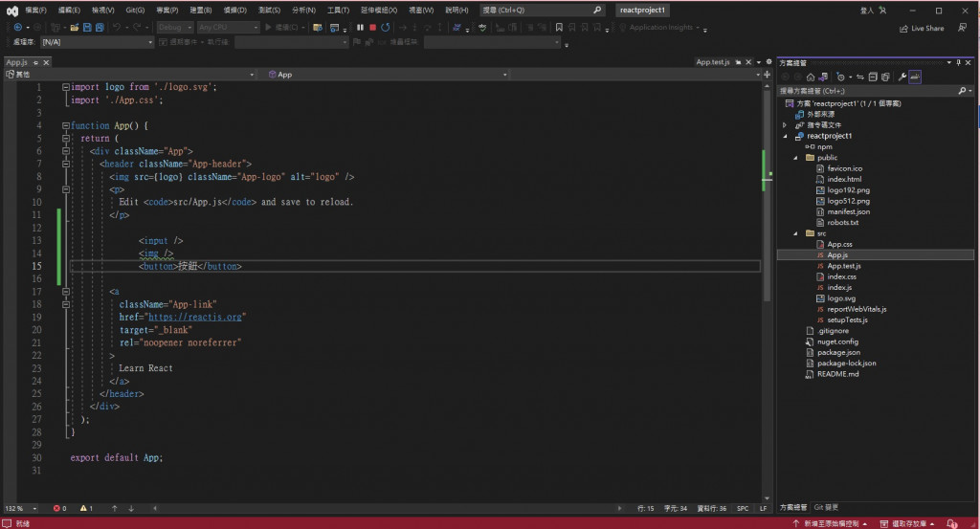Click the Save All icon
The height and width of the screenshot is (529, 980).
click(100, 28)
